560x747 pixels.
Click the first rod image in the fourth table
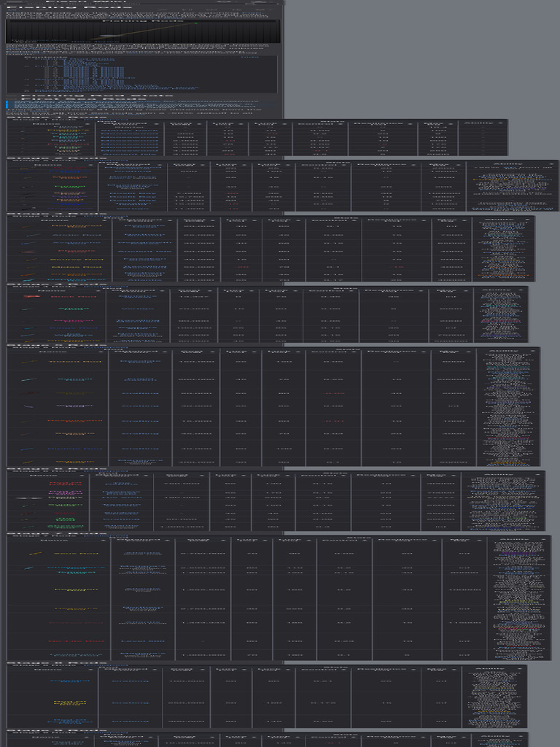click(31, 297)
